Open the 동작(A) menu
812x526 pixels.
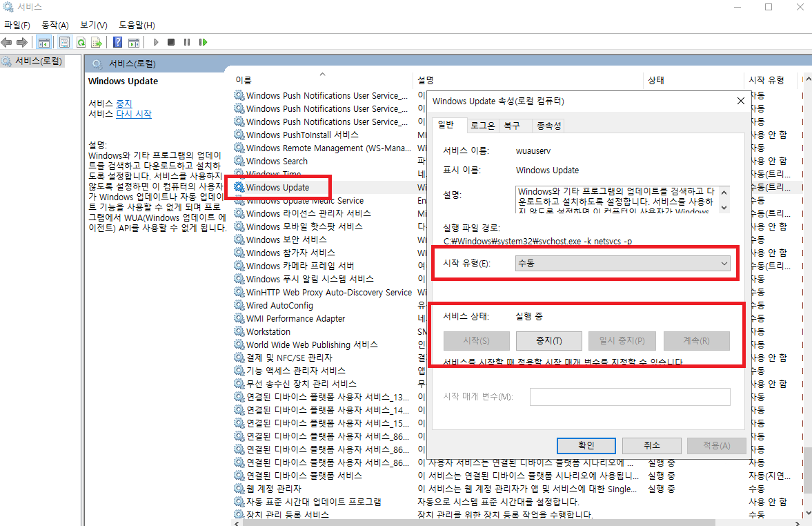point(55,25)
